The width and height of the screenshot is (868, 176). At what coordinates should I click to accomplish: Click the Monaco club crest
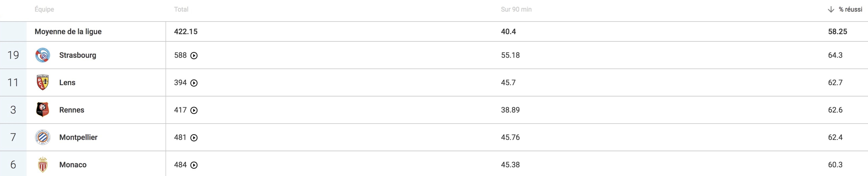[x=43, y=164]
